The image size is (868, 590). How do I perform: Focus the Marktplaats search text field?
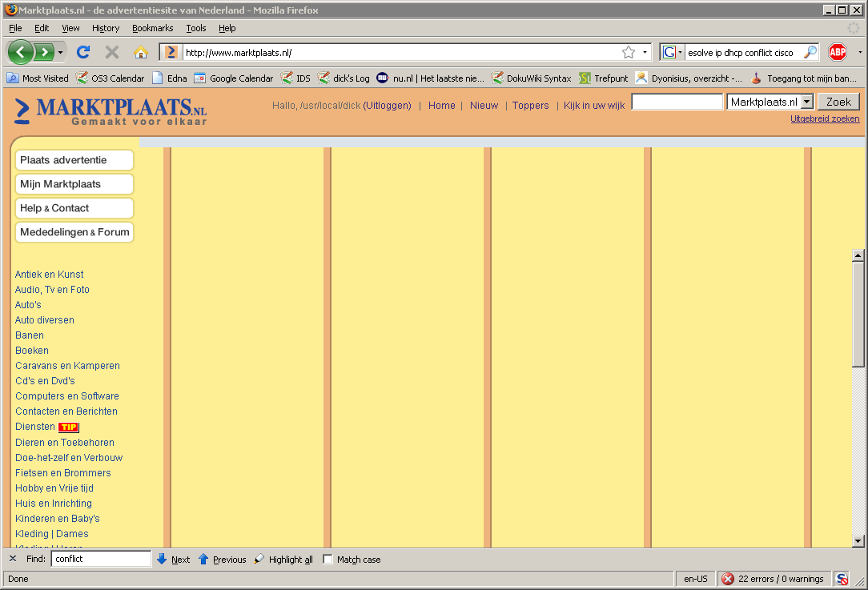pos(677,102)
